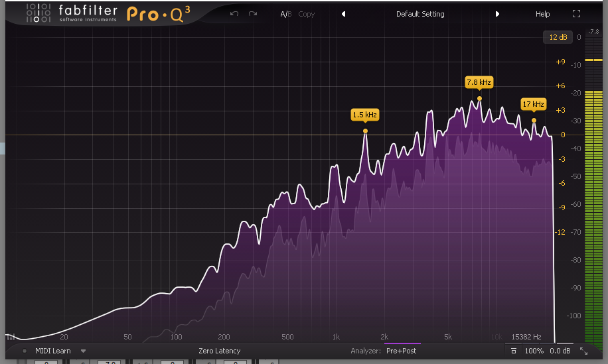Enable MIDI Learn
Viewport: 608px width, 364px height.
52,351
